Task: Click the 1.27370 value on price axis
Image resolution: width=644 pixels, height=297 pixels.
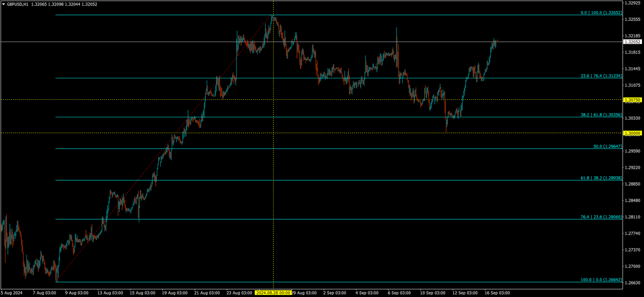Action: (633, 250)
